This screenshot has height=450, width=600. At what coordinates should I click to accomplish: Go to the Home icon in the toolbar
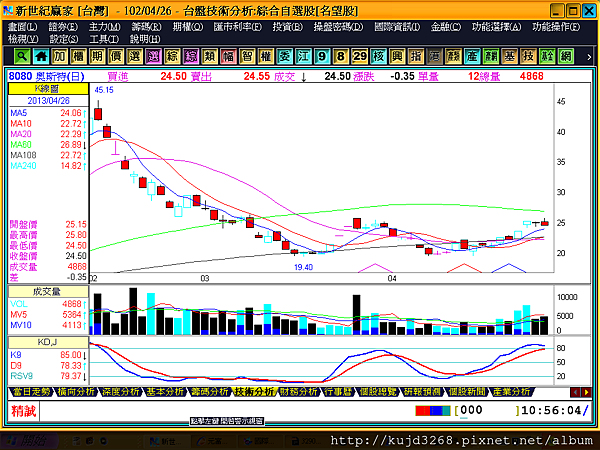41,57
